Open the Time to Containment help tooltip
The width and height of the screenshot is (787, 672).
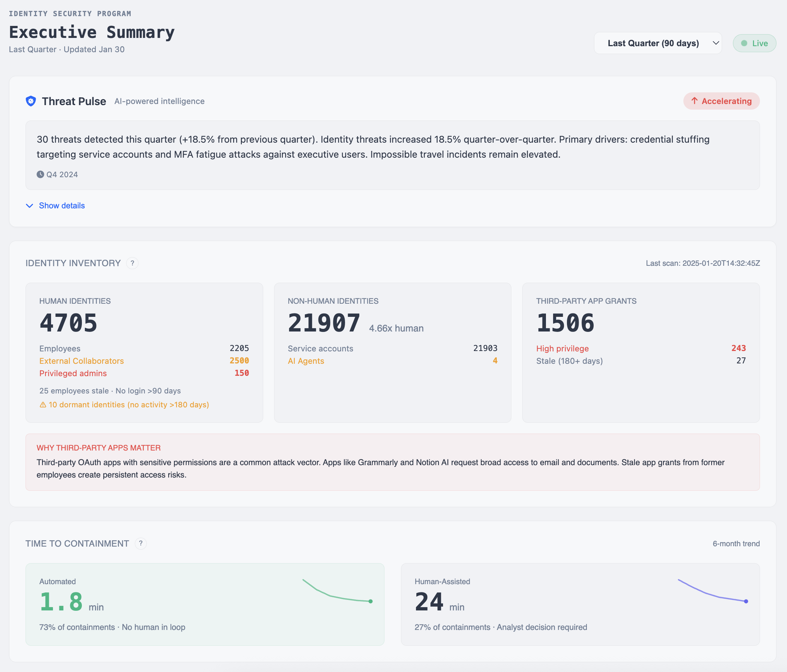[x=141, y=544]
